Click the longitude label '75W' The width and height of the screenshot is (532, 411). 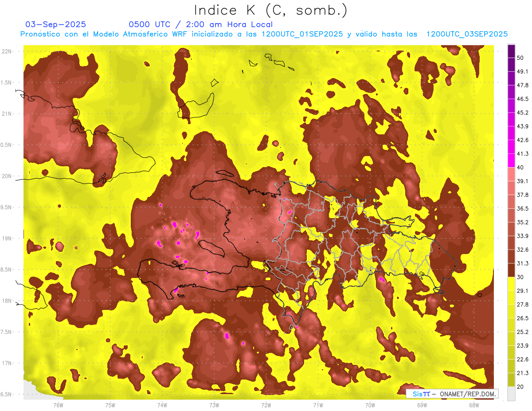tap(110, 405)
